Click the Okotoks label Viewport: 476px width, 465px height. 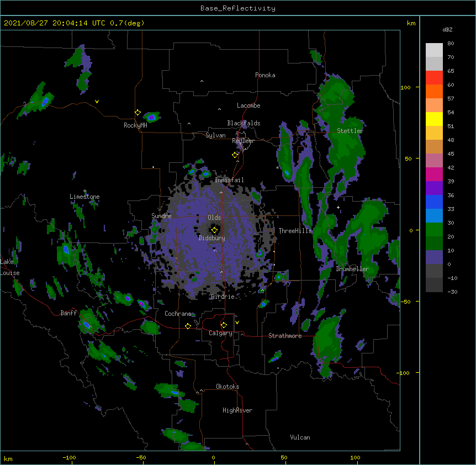pos(228,387)
